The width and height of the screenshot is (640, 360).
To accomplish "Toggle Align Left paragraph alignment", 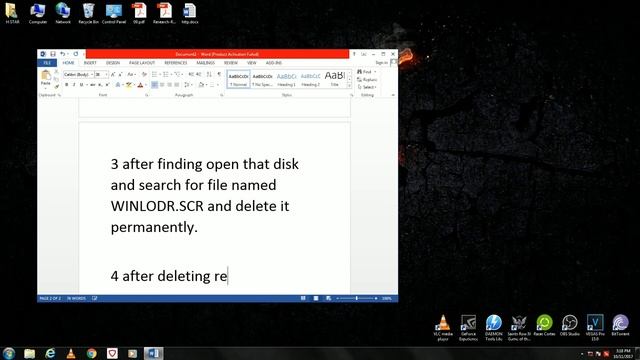I will 154,85.
